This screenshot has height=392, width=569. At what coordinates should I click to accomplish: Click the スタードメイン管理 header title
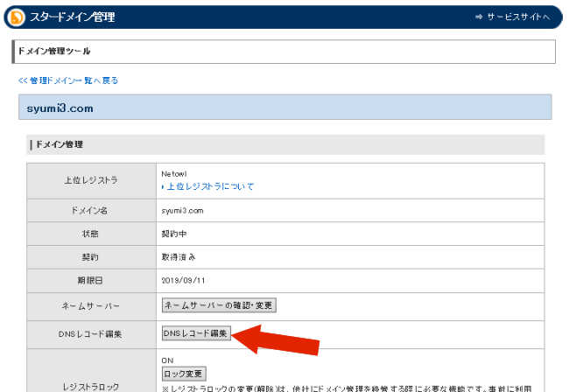[x=73, y=17]
